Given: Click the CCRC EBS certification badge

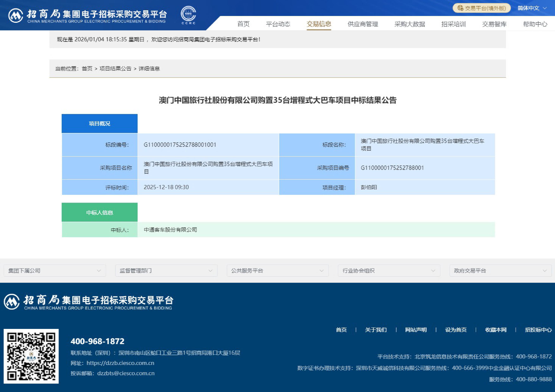Looking at the screenshot, I should 188,15.
